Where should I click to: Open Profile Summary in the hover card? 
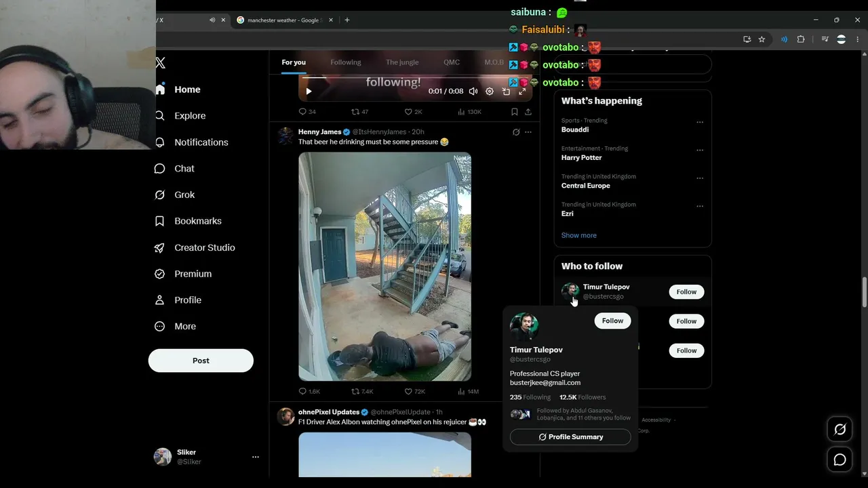click(570, 437)
